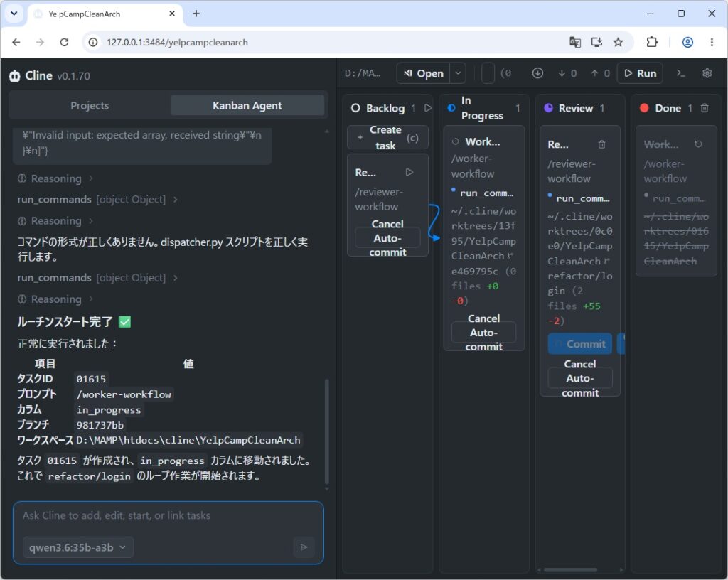Expand the first Reasoning section
This screenshot has height=580, width=728.
click(55, 178)
